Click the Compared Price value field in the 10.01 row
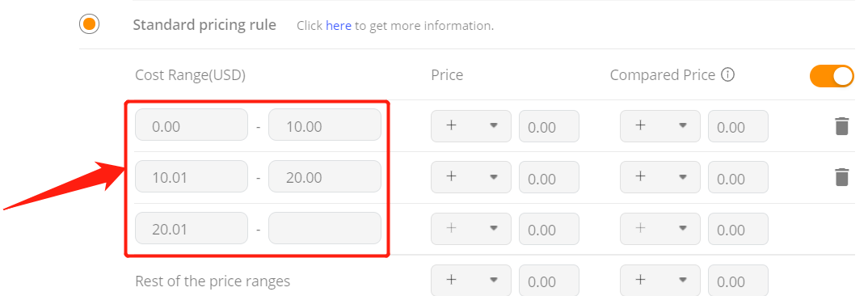Image resolution: width=868 pixels, height=296 pixels. (x=739, y=177)
